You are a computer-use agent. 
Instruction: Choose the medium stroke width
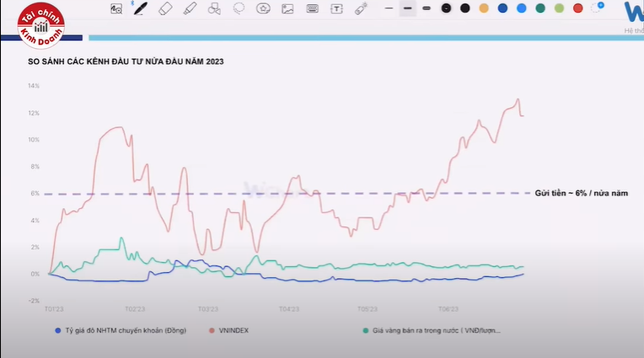pyautogui.click(x=407, y=8)
